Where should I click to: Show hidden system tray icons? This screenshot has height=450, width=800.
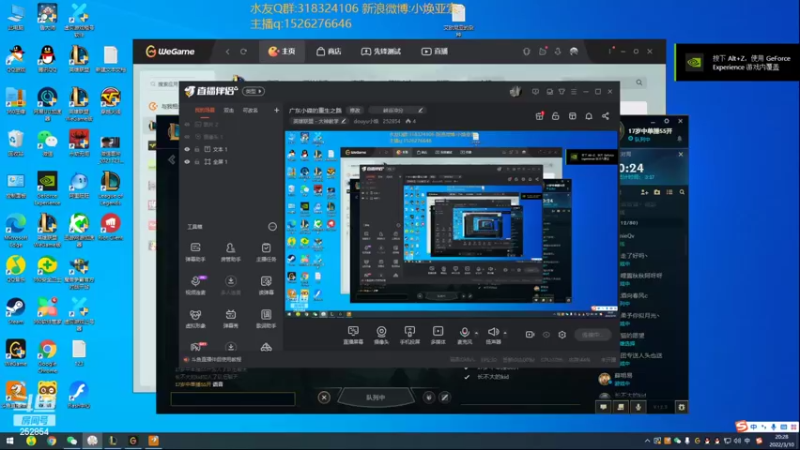(x=647, y=441)
